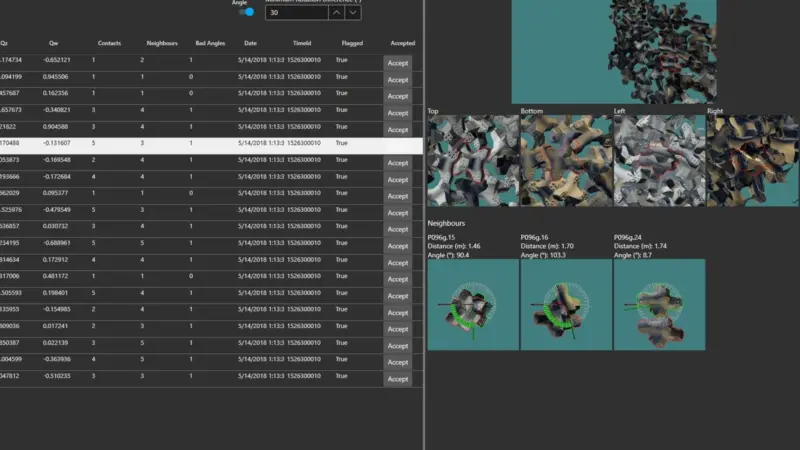Accept the row with Qw 0.095377
Image resolution: width=800 pixels, height=450 pixels.
pos(397,196)
